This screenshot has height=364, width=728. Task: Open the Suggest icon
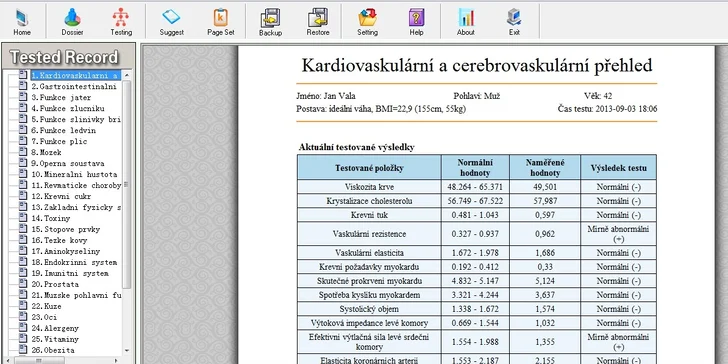[171, 22]
